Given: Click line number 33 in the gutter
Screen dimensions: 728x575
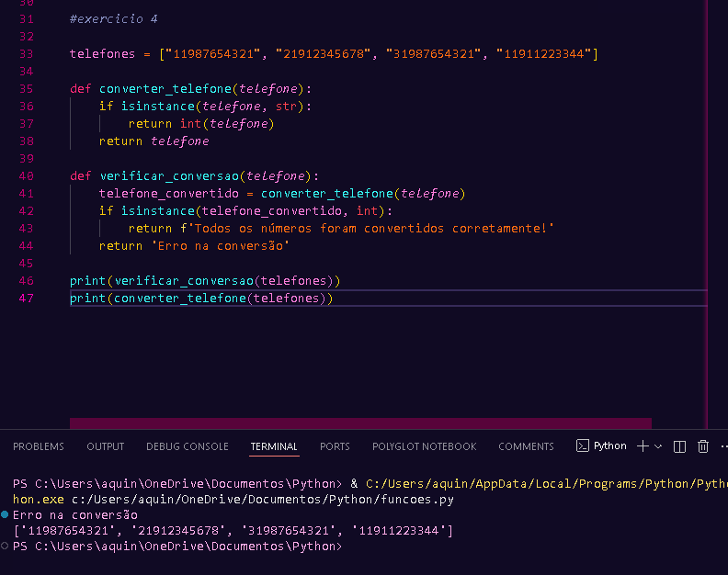Looking at the screenshot, I should pos(27,54).
